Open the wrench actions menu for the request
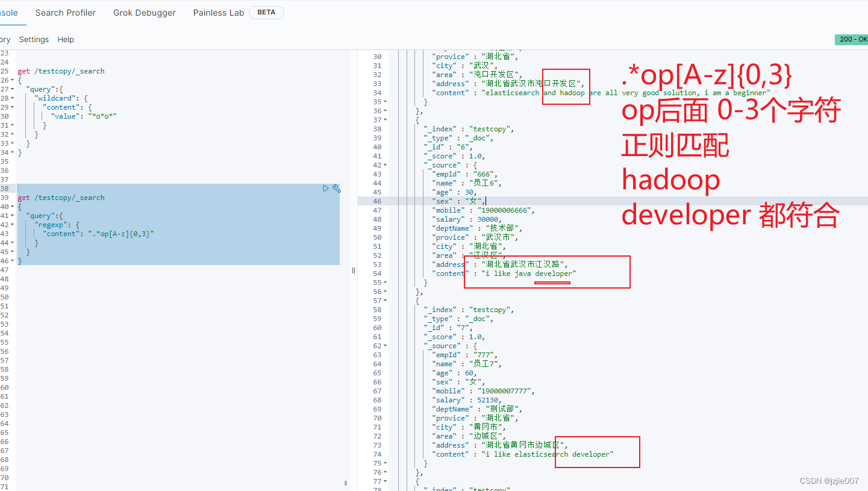The width and height of the screenshot is (868, 491). [337, 189]
